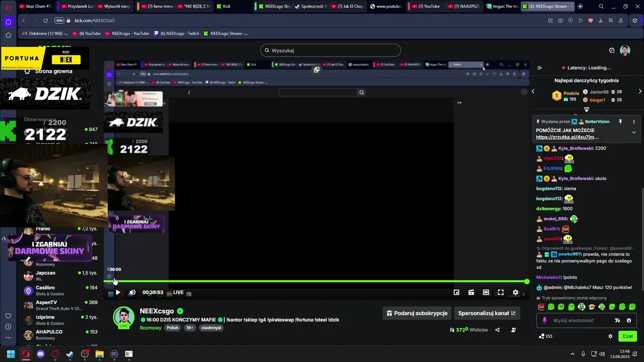Toggle the VPN badge in address bar
This screenshot has width=644, height=362.
pyautogui.click(x=59, y=21)
